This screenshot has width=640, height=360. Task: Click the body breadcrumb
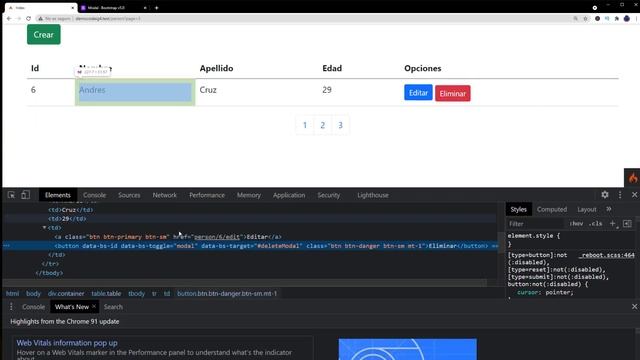click(33, 293)
